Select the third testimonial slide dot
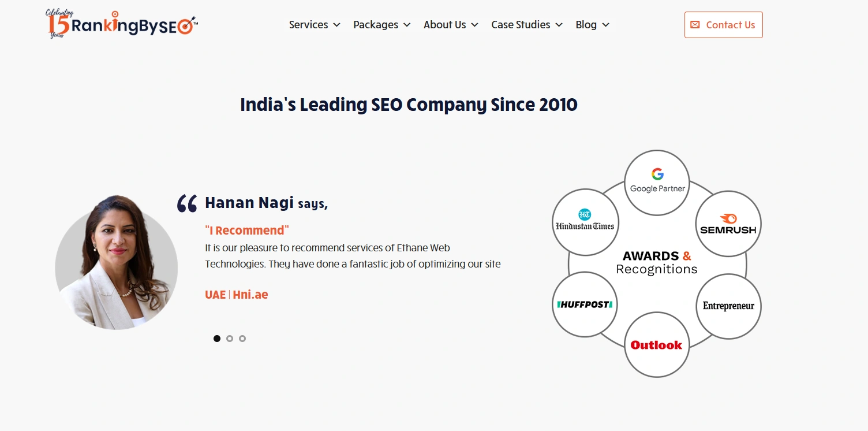Image resolution: width=868 pixels, height=431 pixels. tap(242, 339)
